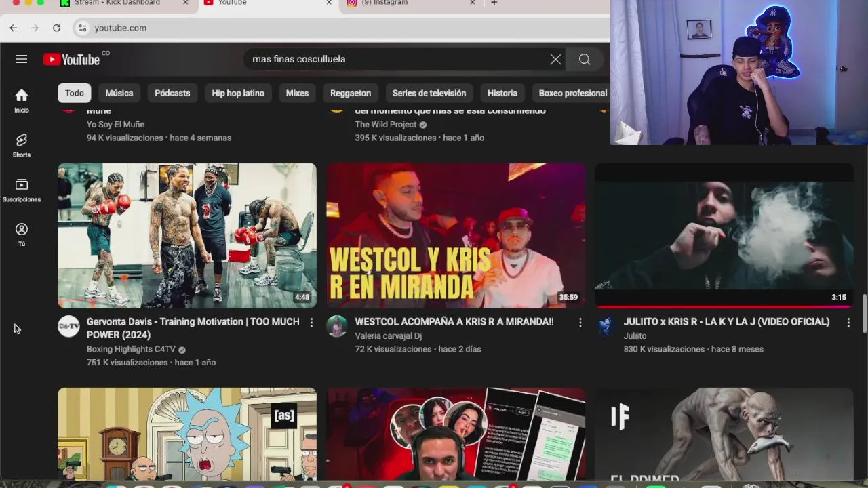Click '395 K visualizaciones' text
The height and width of the screenshot is (488, 868).
395,138
